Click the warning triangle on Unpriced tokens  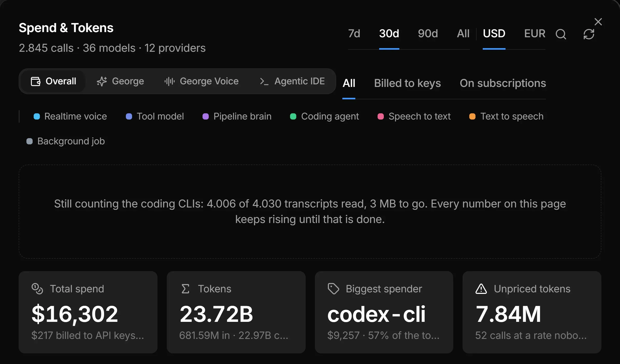click(x=481, y=289)
